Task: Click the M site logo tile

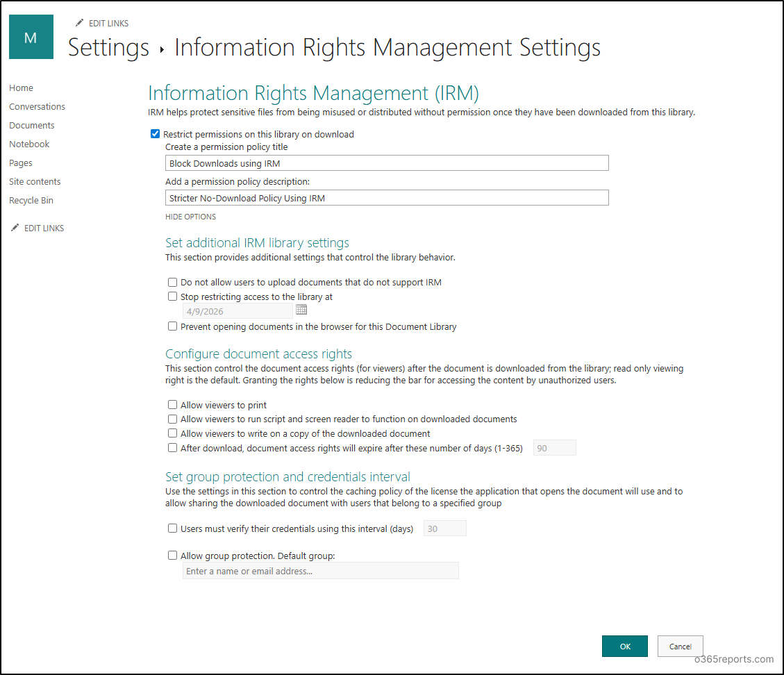Action: tap(31, 36)
